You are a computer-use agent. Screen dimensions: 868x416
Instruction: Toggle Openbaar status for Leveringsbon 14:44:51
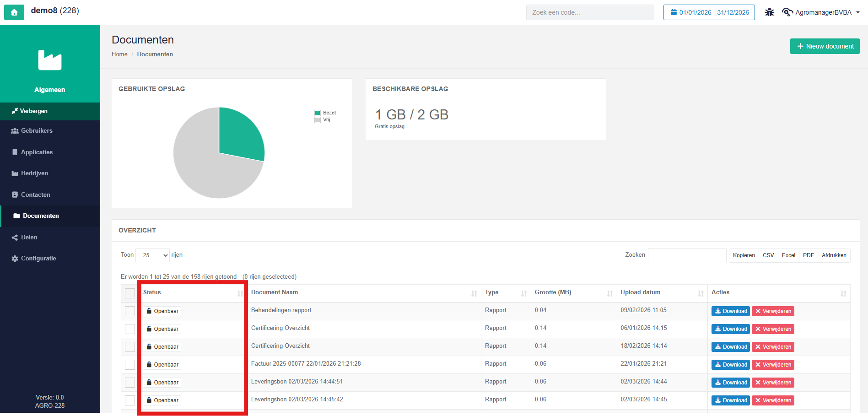(x=162, y=383)
